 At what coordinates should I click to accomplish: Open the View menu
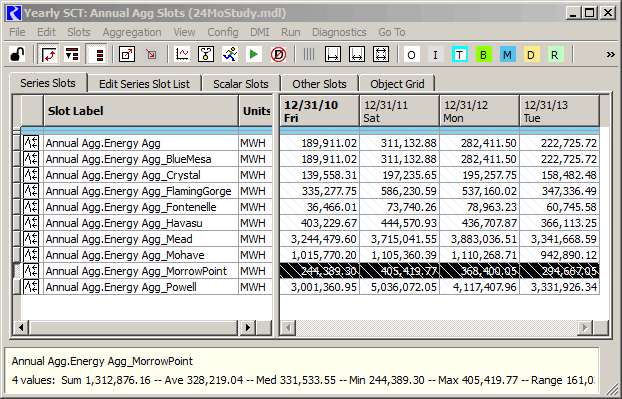[184, 32]
